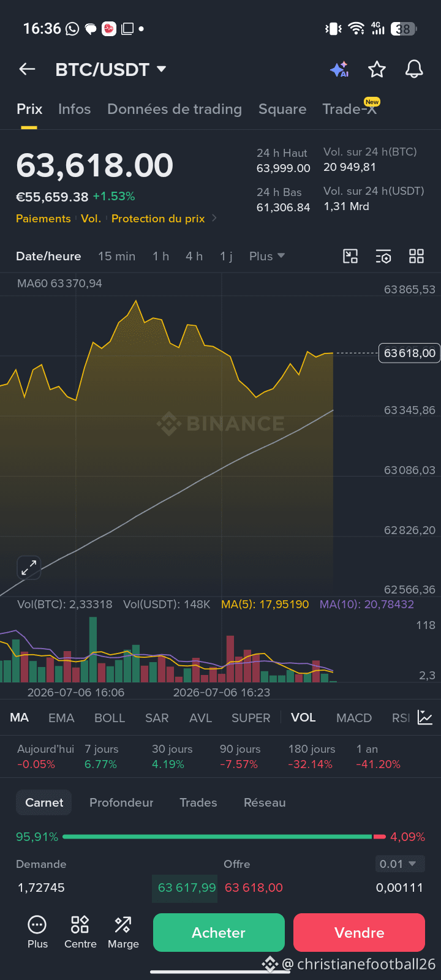
Task: Open Marge trading icon
Action: [x=123, y=932]
